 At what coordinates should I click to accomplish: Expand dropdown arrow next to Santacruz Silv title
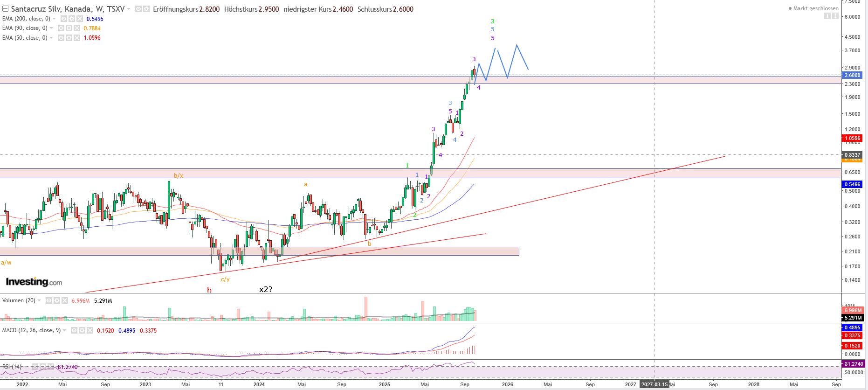[129, 9]
